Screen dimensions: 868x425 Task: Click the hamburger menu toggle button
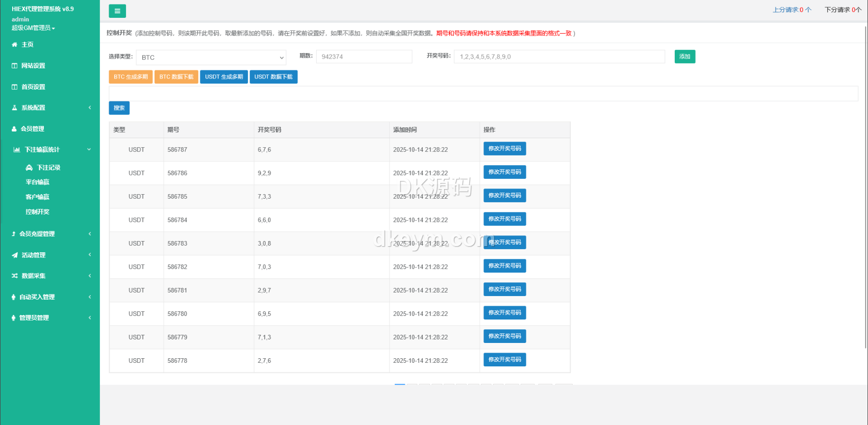[x=117, y=11]
